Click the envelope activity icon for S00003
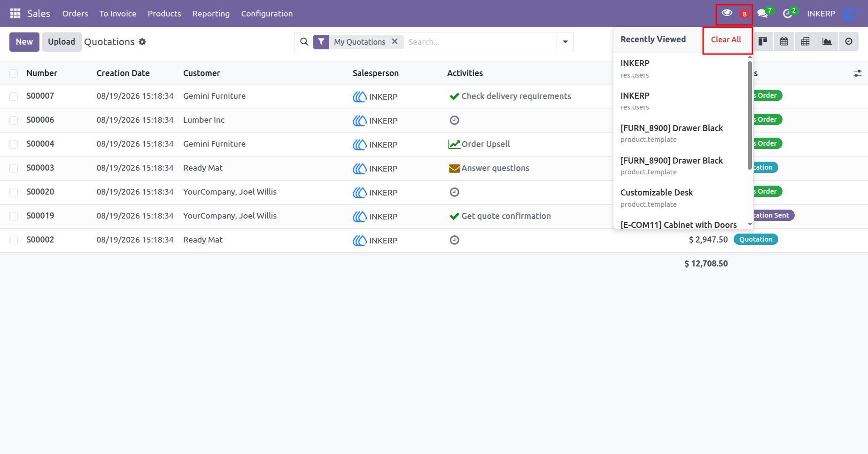The image size is (868, 454). (x=454, y=168)
